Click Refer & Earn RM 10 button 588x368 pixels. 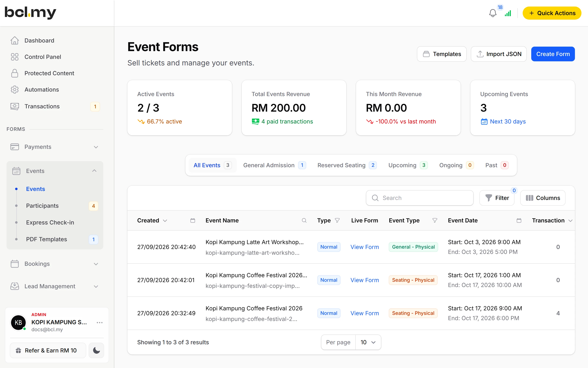point(48,350)
